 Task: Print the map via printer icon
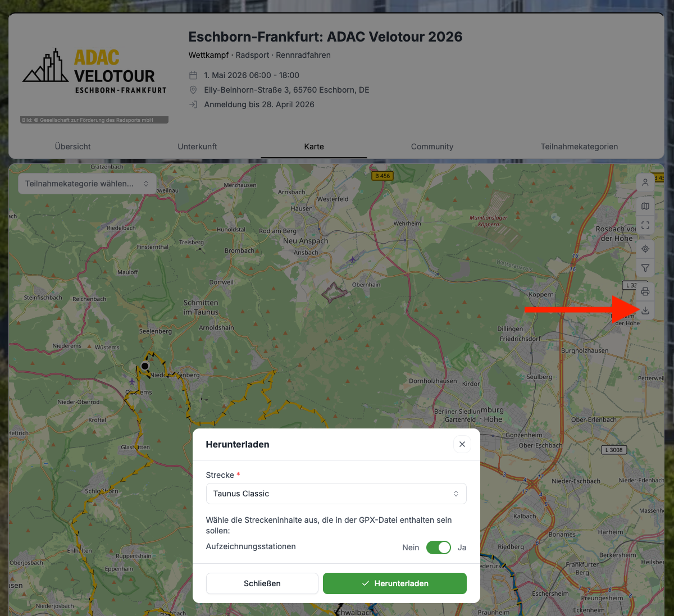(645, 291)
